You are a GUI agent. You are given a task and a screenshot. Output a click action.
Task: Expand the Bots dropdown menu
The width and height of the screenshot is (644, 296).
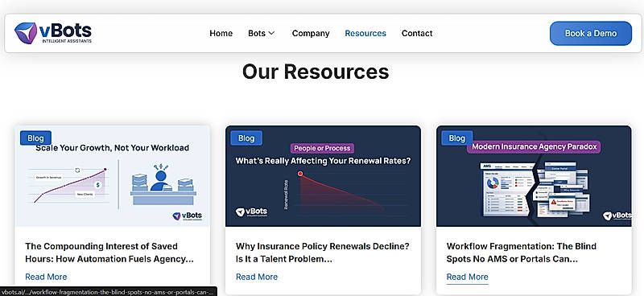(261, 33)
